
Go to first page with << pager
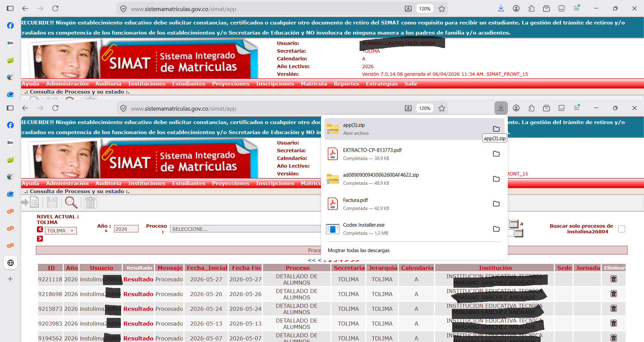(x=312, y=260)
